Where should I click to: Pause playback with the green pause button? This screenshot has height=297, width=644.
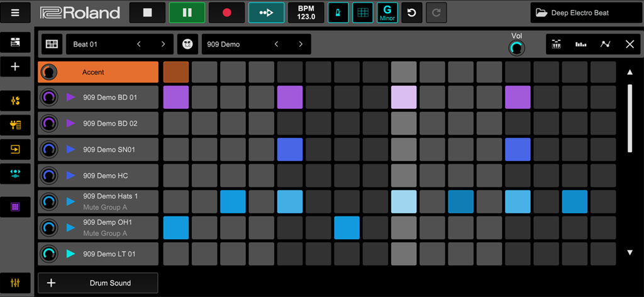tap(187, 13)
